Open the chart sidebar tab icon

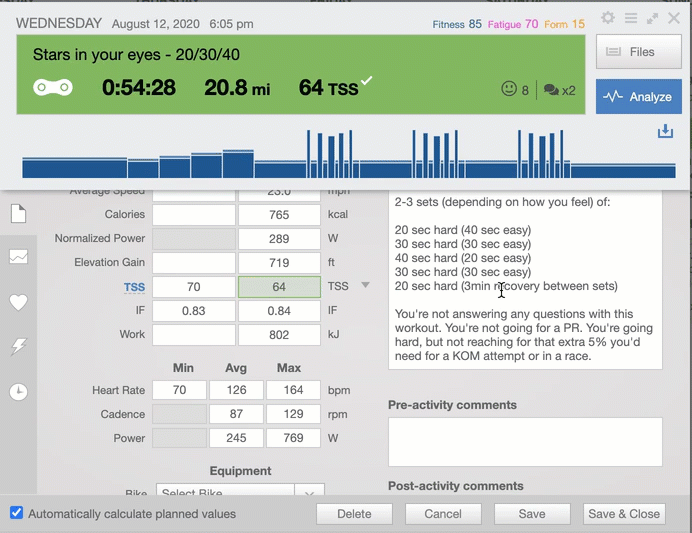[18, 257]
